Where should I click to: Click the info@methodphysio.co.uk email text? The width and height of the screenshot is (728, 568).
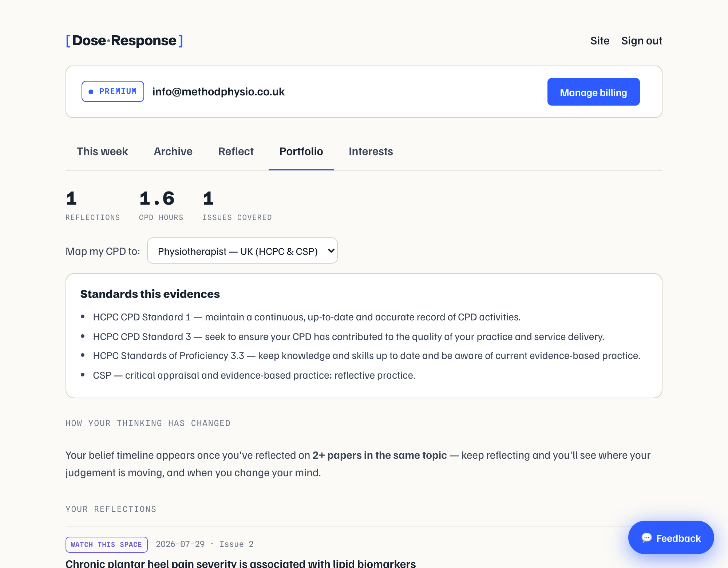(218, 92)
